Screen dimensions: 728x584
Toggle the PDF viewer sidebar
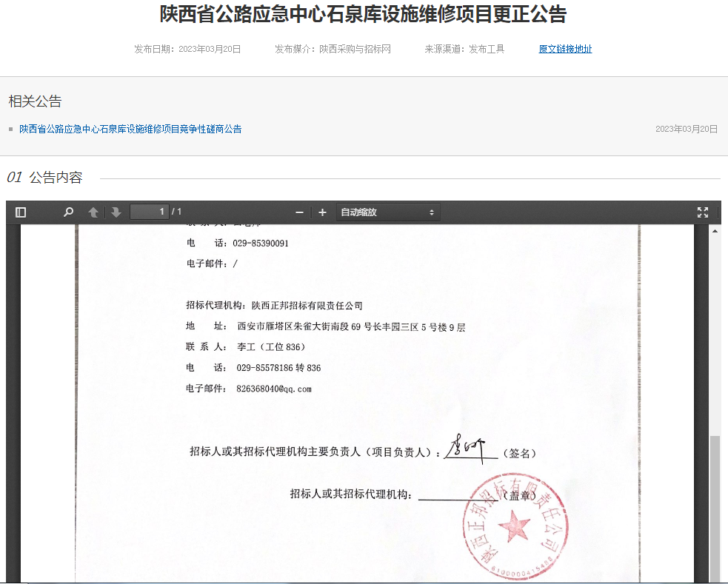pyautogui.click(x=21, y=212)
